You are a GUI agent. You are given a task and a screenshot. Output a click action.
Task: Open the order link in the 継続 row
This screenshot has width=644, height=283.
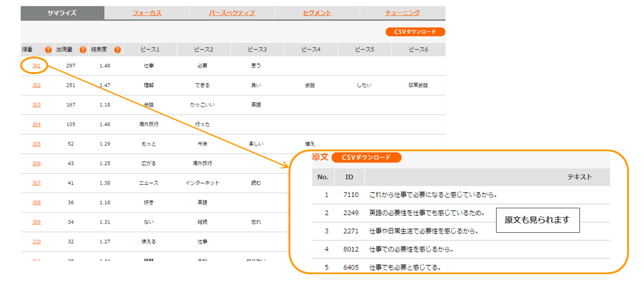click(x=36, y=222)
